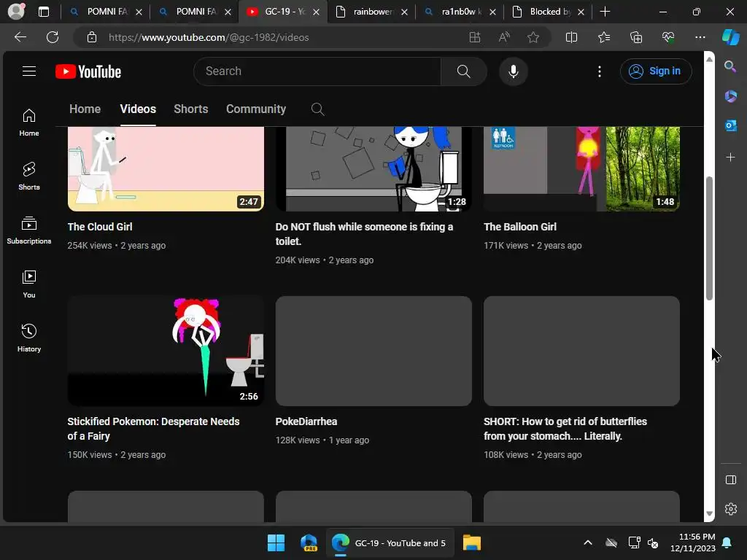Open Do NOT flush toilet video thumbnail
The height and width of the screenshot is (560, 747).
click(x=373, y=168)
